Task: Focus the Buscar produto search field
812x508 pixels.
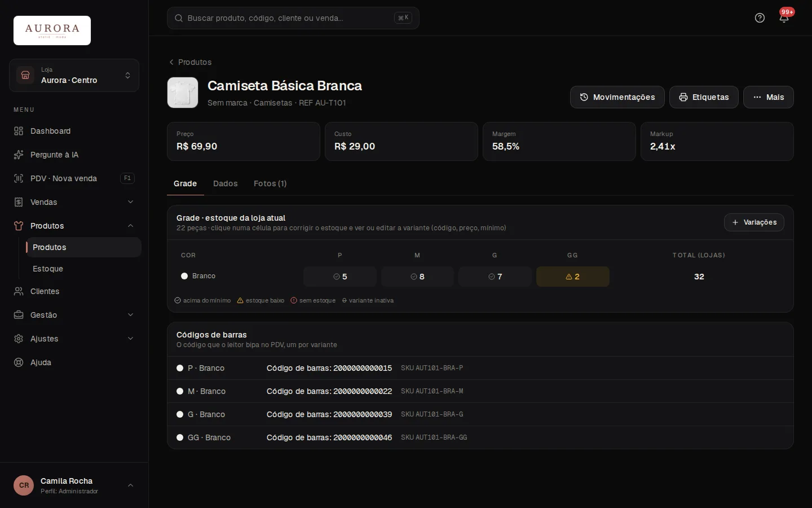Action: pyautogui.click(x=293, y=18)
